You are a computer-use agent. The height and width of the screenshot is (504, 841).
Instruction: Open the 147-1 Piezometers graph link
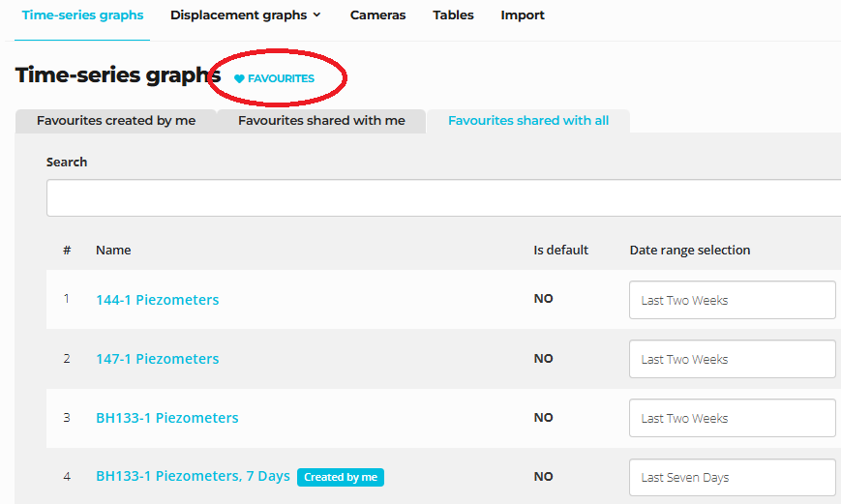pos(157,359)
